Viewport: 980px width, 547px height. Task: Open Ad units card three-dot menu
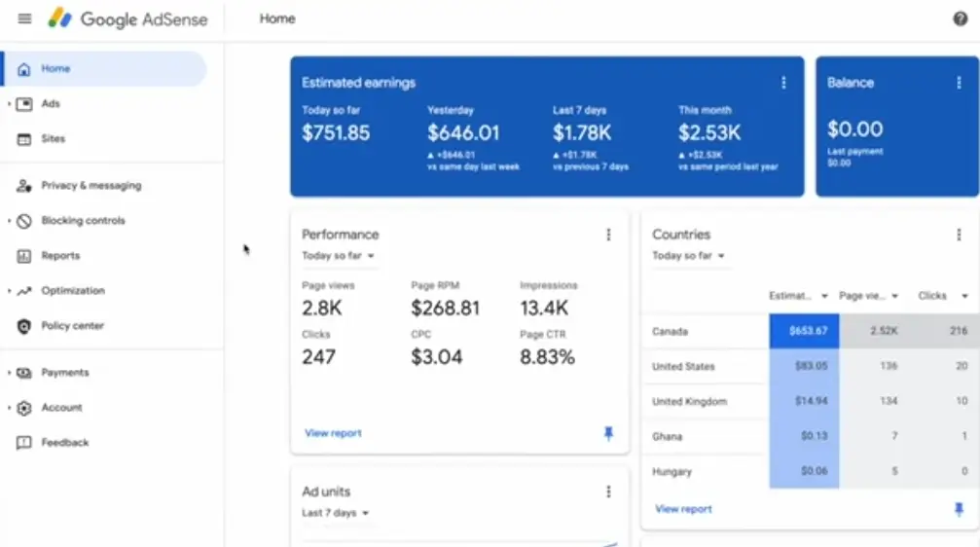pyautogui.click(x=608, y=492)
